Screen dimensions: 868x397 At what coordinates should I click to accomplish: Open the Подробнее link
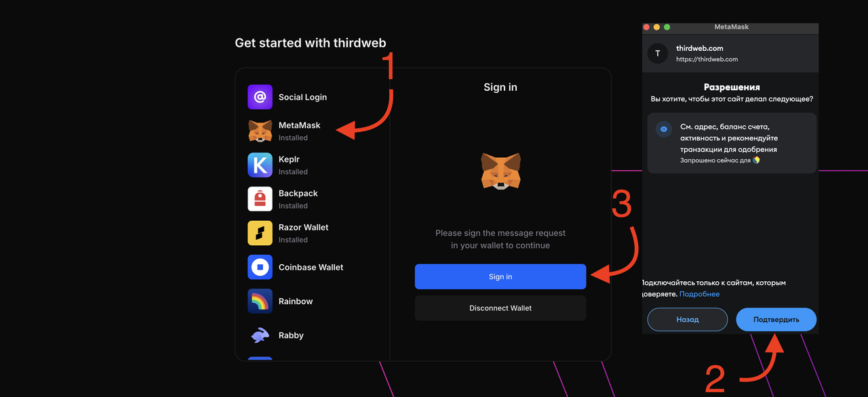tap(699, 294)
